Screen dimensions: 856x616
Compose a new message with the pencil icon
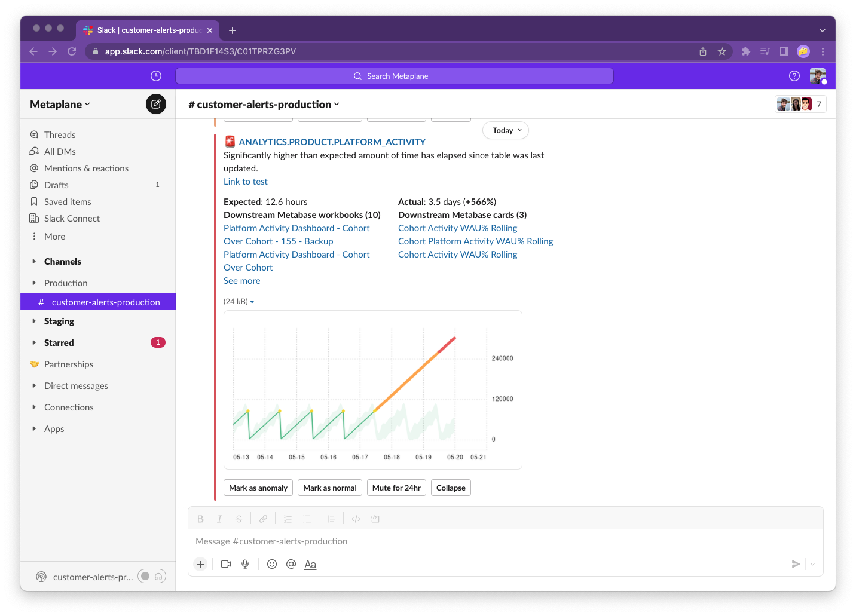pyautogui.click(x=155, y=104)
